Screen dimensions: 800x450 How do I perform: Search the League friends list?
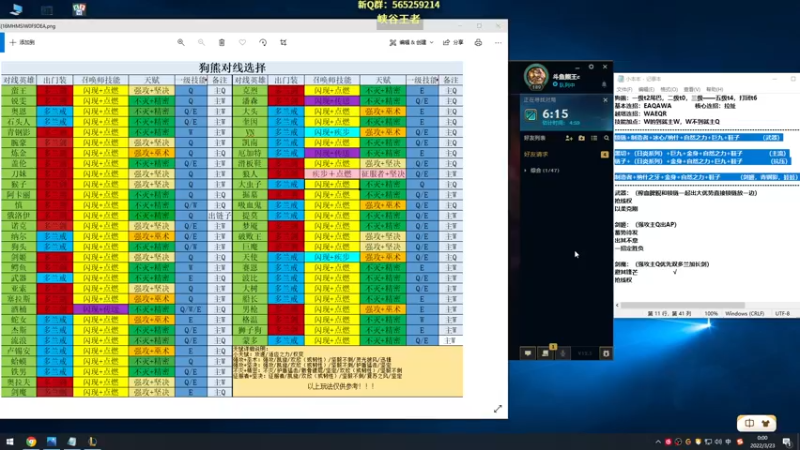pos(606,138)
